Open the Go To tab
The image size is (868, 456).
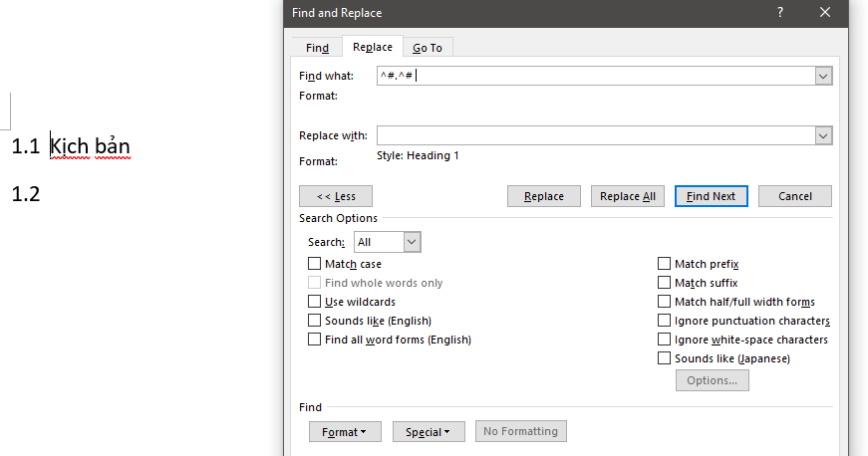pyautogui.click(x=427, y=48)
